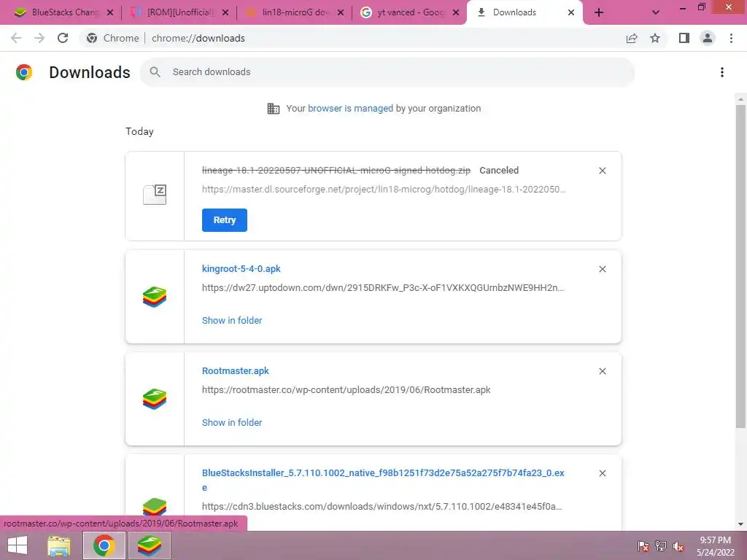This screenshot has height=560, width=747.
Task: Close the BlueStacks Changelog tab
Action: click(x=110, y=12)
